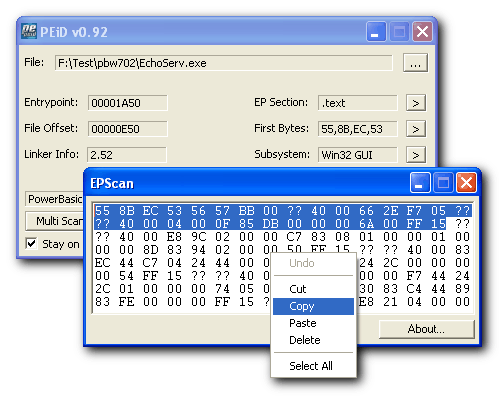Image resolution: width=499 pixels, height=400 pixels.
Task: Minimize the PEiD v0.92 window
Action: pos(376,32)
